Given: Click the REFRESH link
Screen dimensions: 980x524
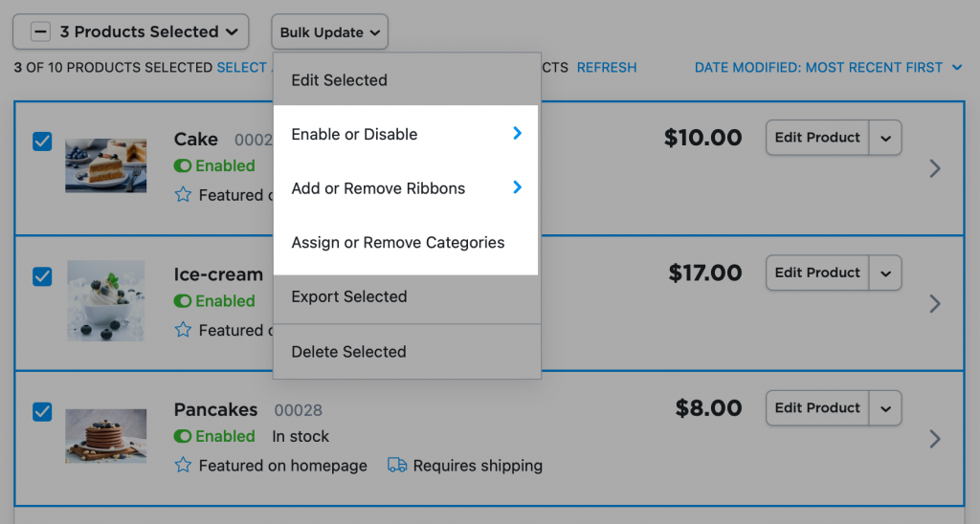Looking at the screenshot, I should coord(606,68).
